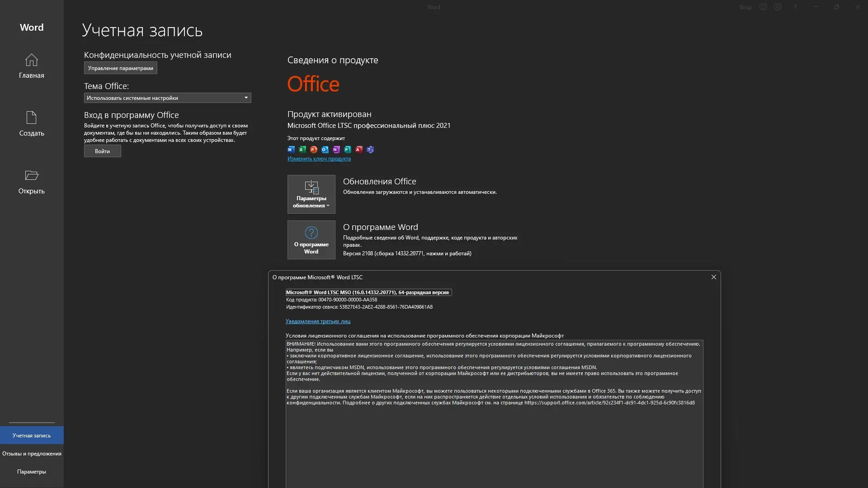Open Параметры (Options) in the sidebar

point(32,472)
